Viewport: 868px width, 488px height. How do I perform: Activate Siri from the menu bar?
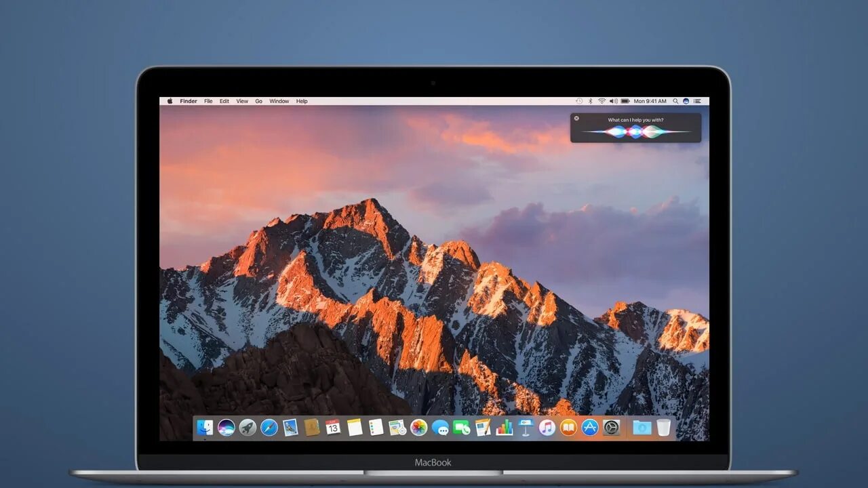pyautogui.click(x=686, y=101)
